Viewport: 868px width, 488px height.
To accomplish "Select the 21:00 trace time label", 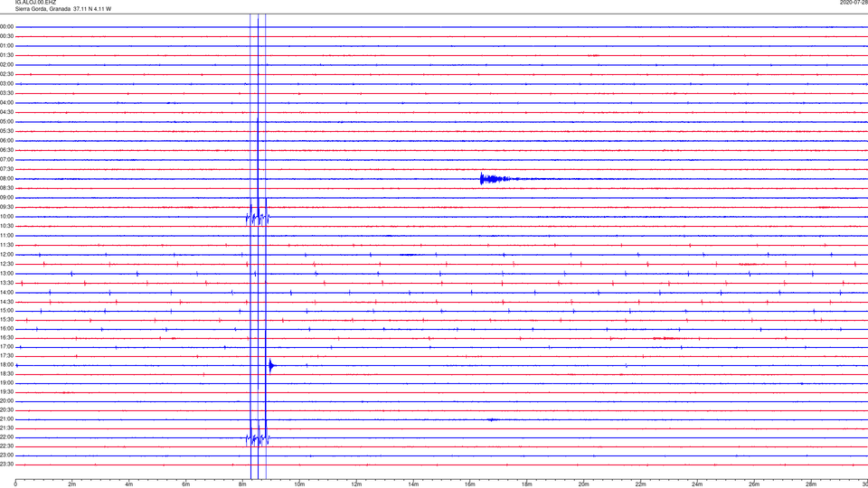I will (x=7, y=418).
